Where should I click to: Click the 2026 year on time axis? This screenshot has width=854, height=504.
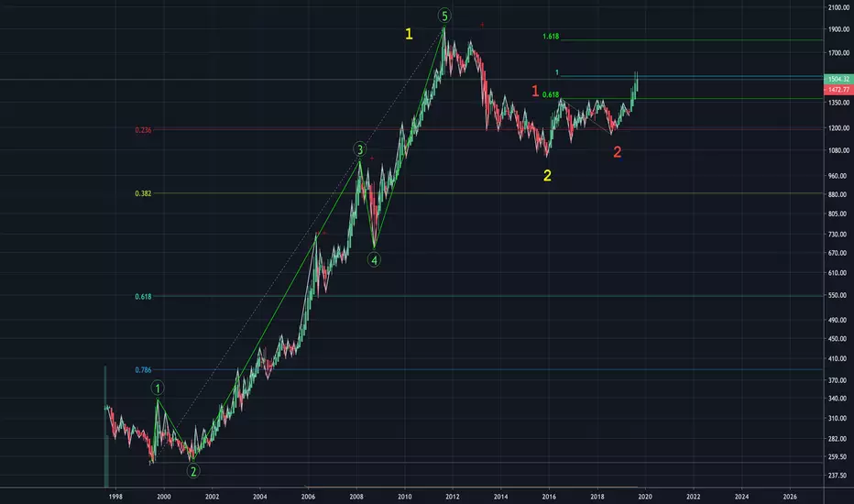click(x=790, y=497)
